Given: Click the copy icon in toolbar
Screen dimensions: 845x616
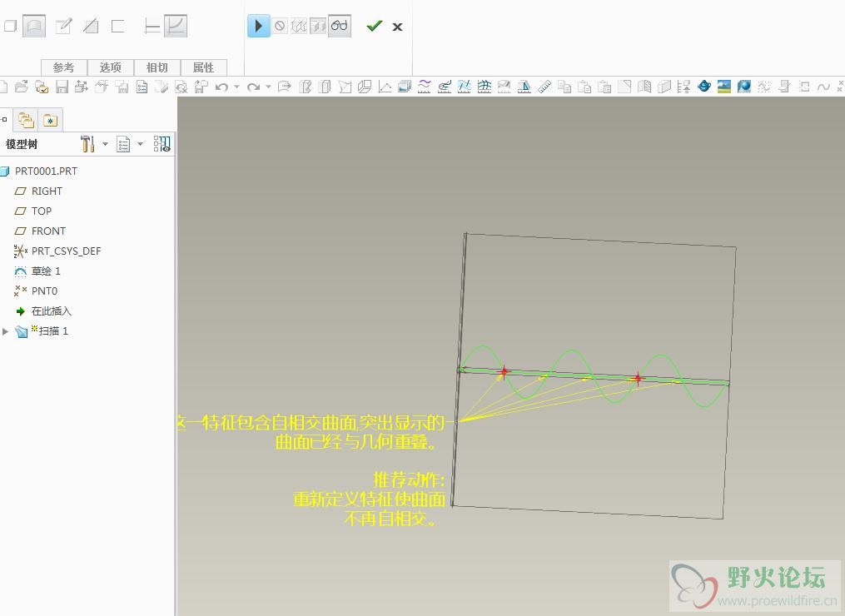Looking at the screenshot, I should click(564, 87).
